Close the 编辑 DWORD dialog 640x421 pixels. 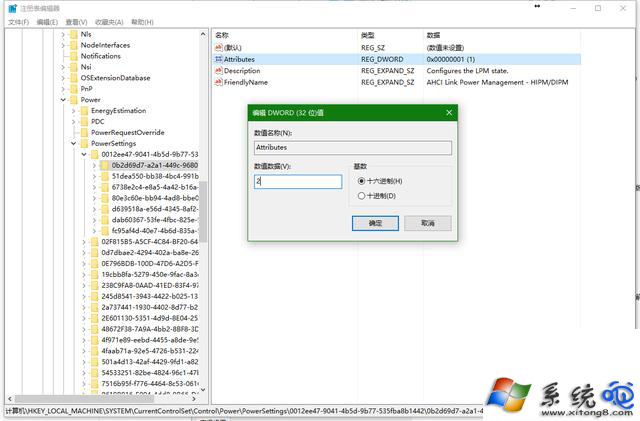[x=450, y=113]
